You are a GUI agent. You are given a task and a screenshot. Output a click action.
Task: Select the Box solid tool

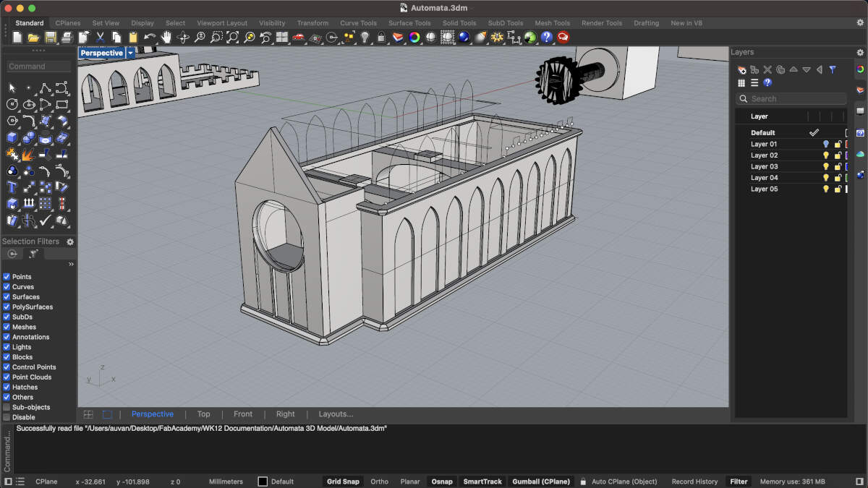12,137
